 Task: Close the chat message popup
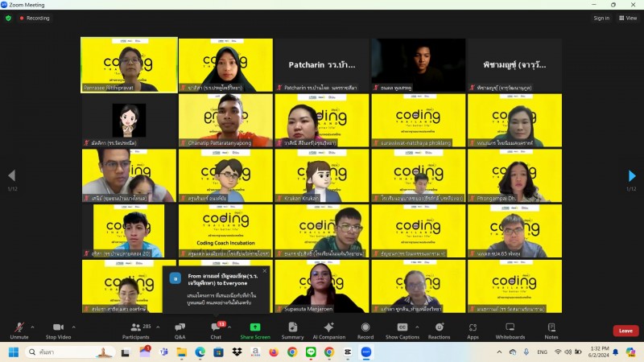tap(265, 271)
